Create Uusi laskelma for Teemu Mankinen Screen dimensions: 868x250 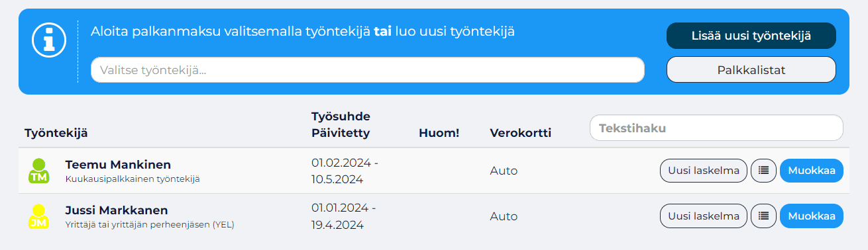[x=704, y=171]
